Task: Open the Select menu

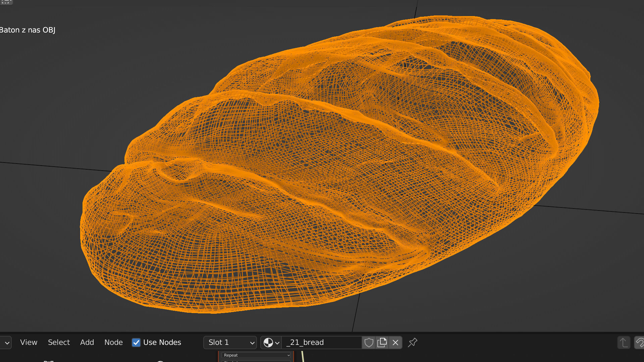Action: coord(59,343)
